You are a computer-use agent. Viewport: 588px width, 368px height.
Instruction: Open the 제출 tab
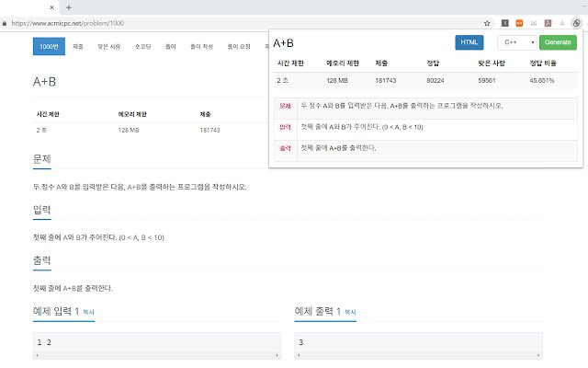point(77,47)
